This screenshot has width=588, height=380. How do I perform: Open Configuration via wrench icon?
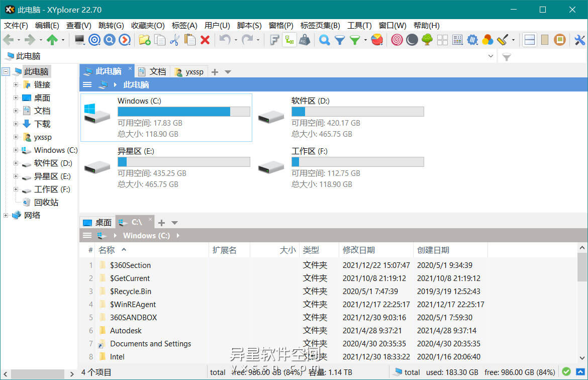click(579, 40)
